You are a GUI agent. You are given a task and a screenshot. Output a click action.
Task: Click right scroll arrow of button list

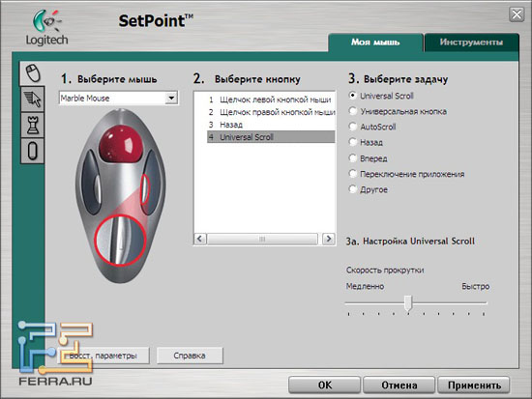pos(328,239)
